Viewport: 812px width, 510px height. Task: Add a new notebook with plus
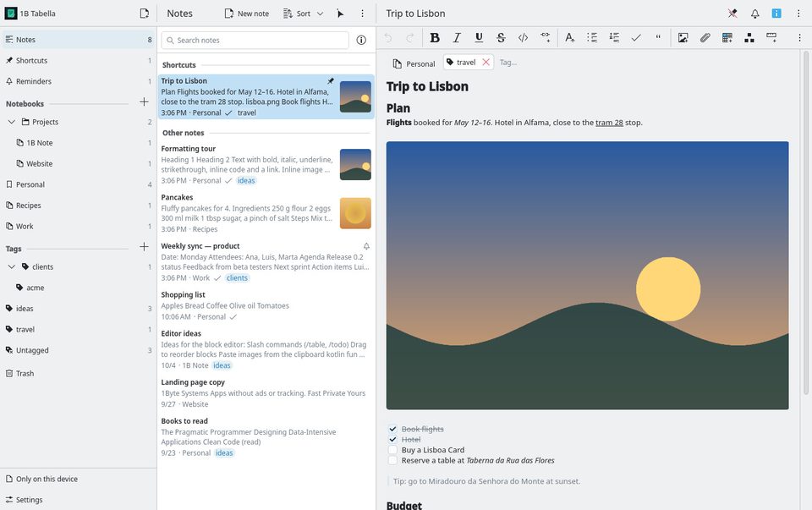pos(144,102)
